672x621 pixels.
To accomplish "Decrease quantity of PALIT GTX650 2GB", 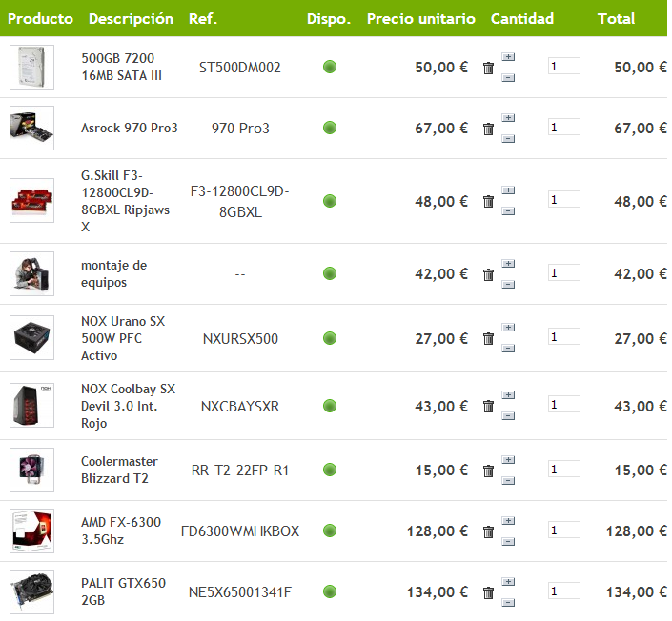I will (x=508, y=603).
